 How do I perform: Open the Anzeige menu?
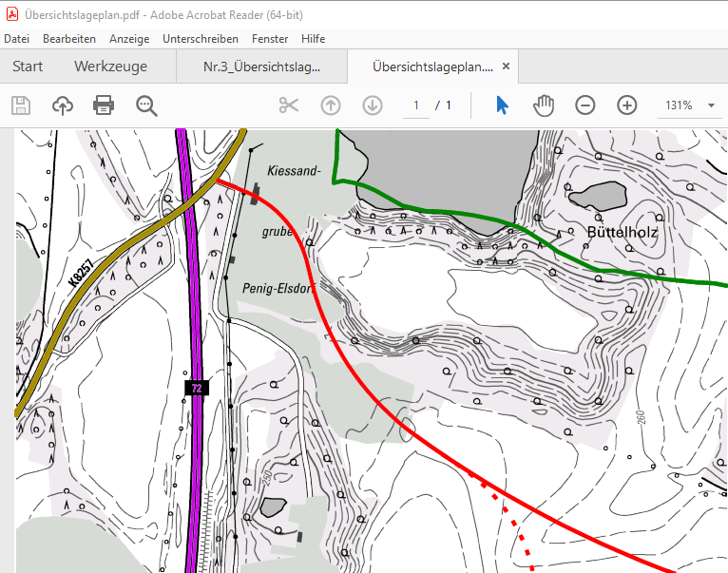click(129, 39)
